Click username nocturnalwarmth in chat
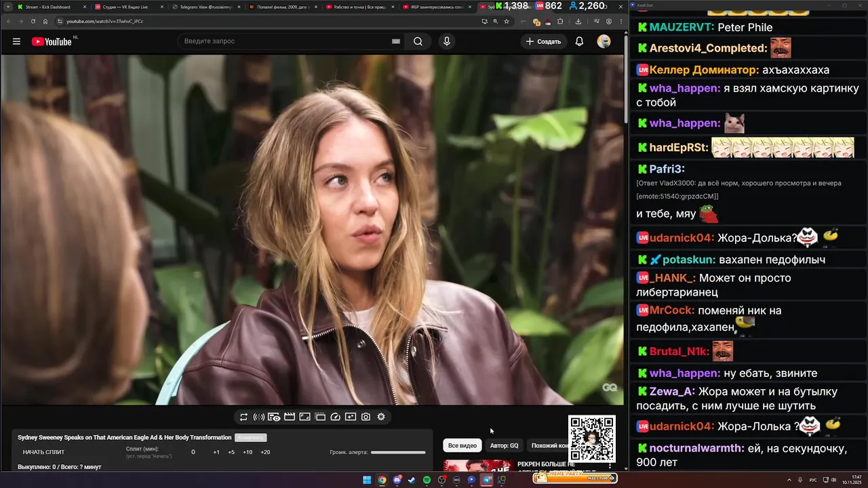The width and height of the screenshot is (868, 488). click(697, 448)
